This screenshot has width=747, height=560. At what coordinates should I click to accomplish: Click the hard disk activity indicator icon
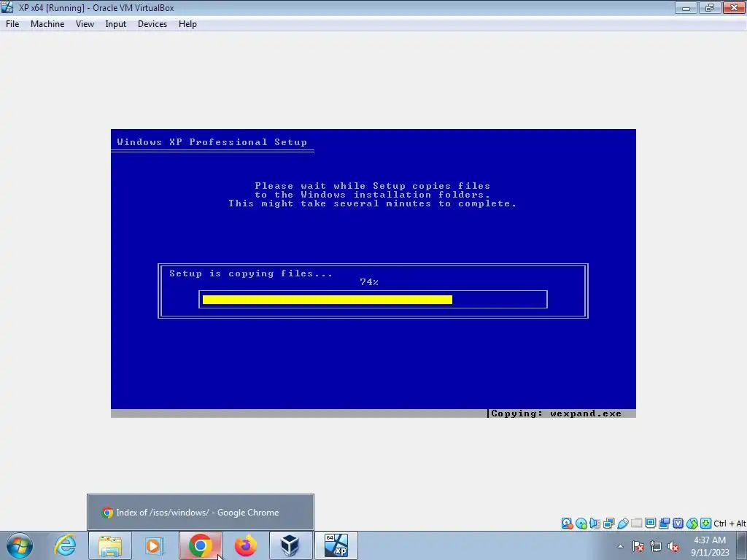pyautogui.click(x=567, y=524)
